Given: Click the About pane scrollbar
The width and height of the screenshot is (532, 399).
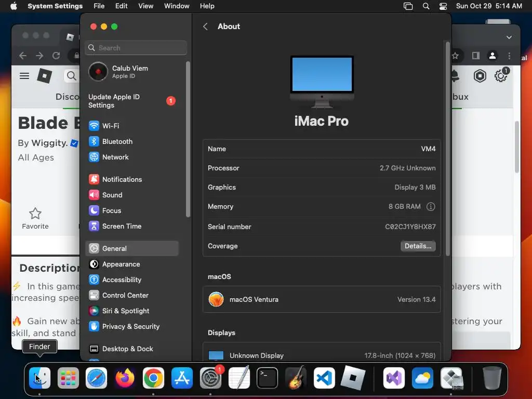Looking at the screenshot, I should point(447,149).
